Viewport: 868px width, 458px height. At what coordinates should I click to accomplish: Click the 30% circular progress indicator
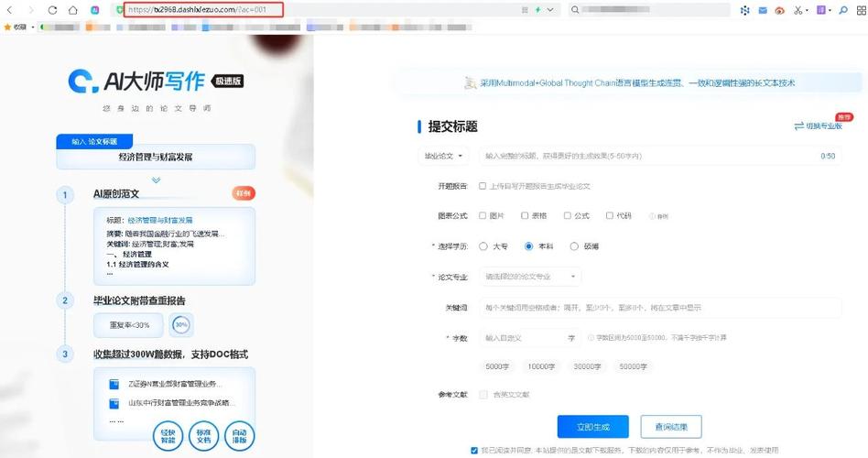click(x=181, y=325)
